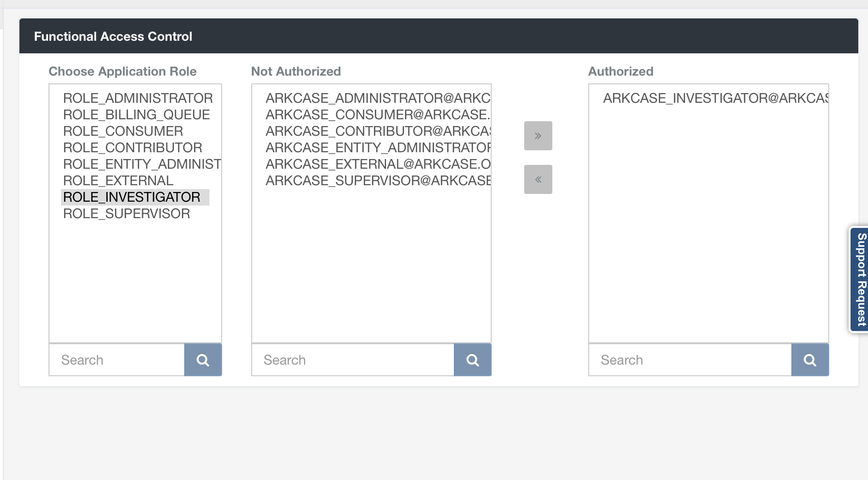Click the search icon under Authorized list
Screen dimensions: 868x480
[x=810, y=360]
